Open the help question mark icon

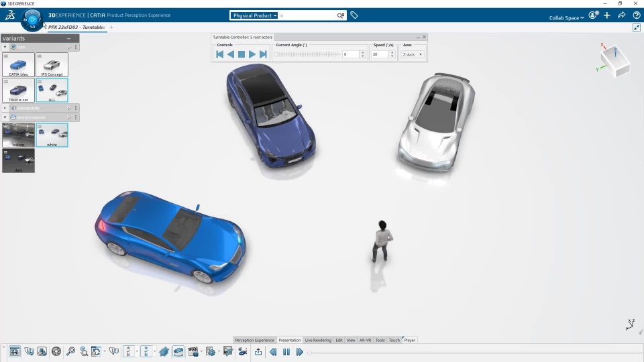coord(636,15)
